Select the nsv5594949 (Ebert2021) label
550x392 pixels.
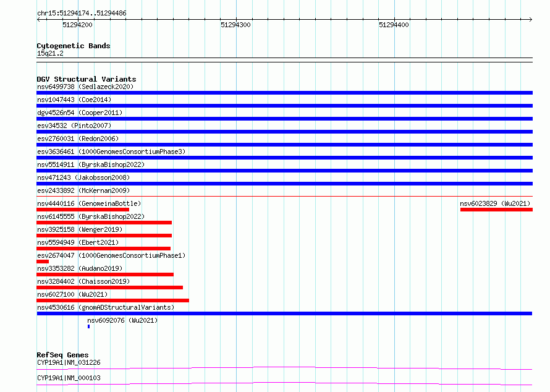click(78, 242)
